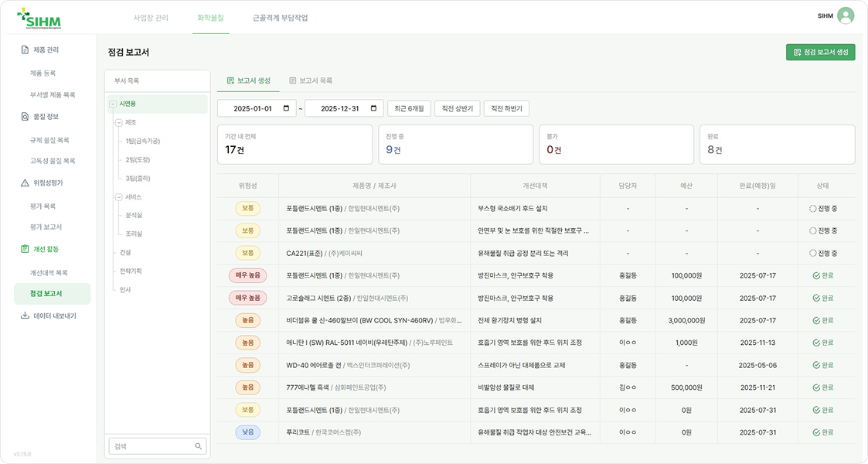Click the 기간 내 전체 17건 card

coord(295,145)
